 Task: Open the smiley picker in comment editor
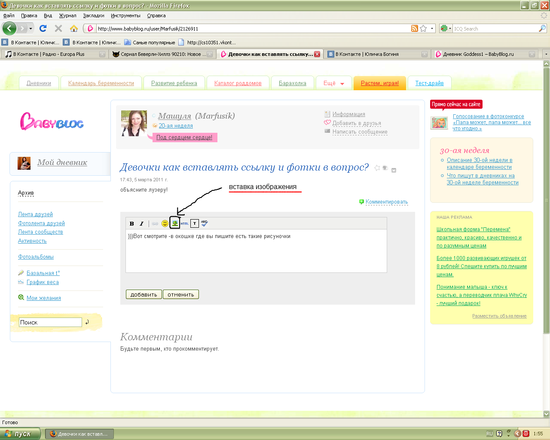[165, 224]
